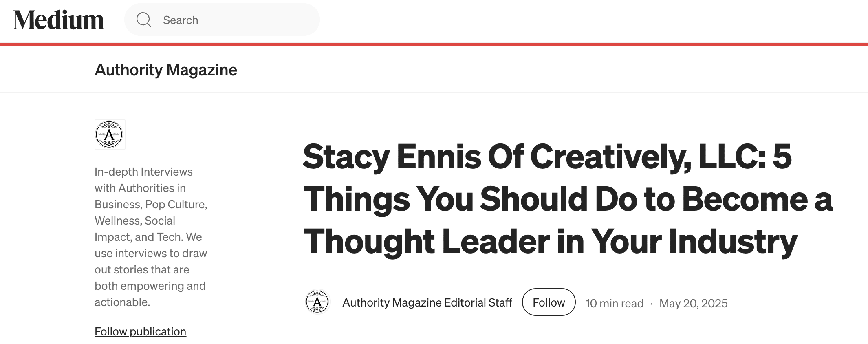Click the Authority Magazine emblem in sidebar

point(110,135)
